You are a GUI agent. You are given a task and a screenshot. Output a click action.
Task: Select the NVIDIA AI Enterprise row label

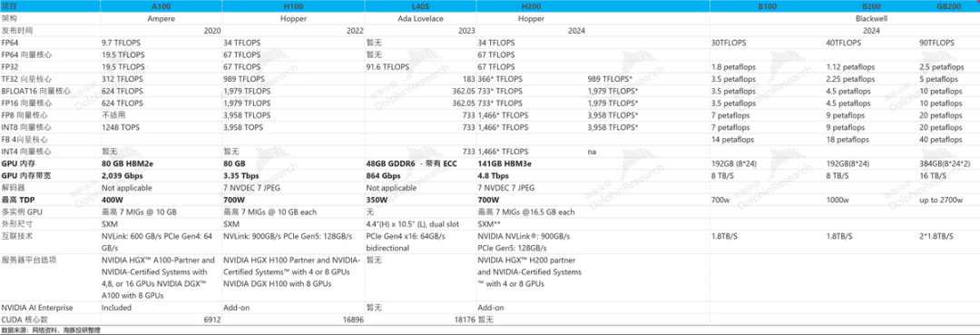click(37, 308)
